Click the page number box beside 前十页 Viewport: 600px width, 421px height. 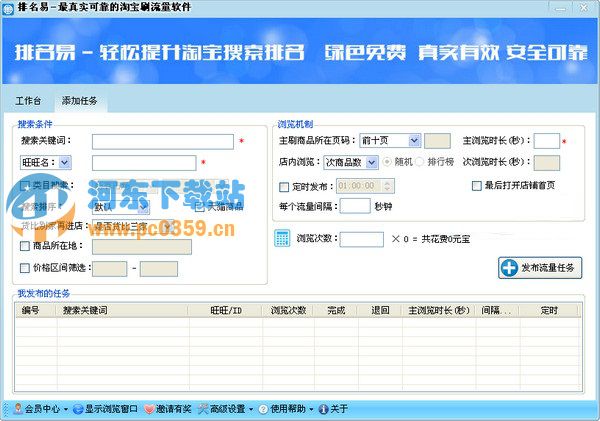[x=437, y=140]
